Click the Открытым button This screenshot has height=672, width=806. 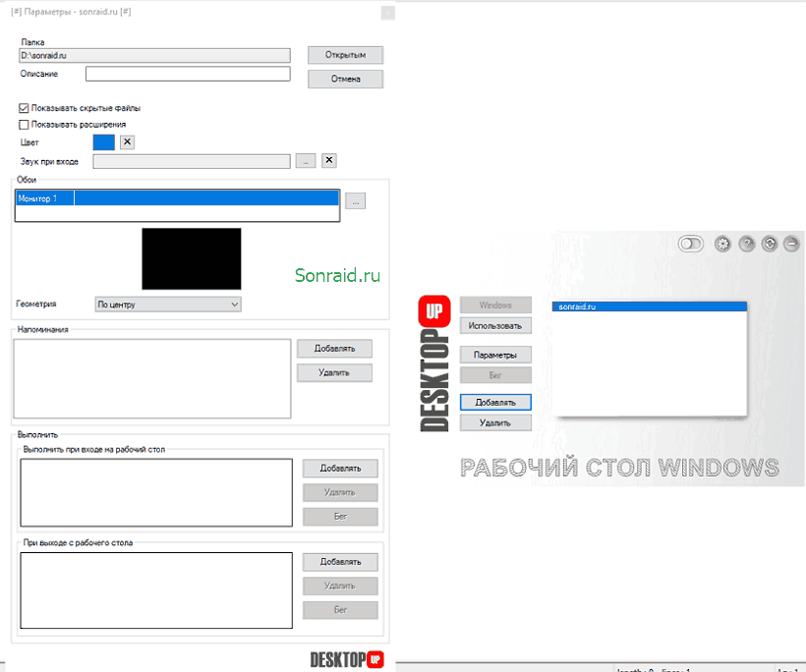[345, 55]
